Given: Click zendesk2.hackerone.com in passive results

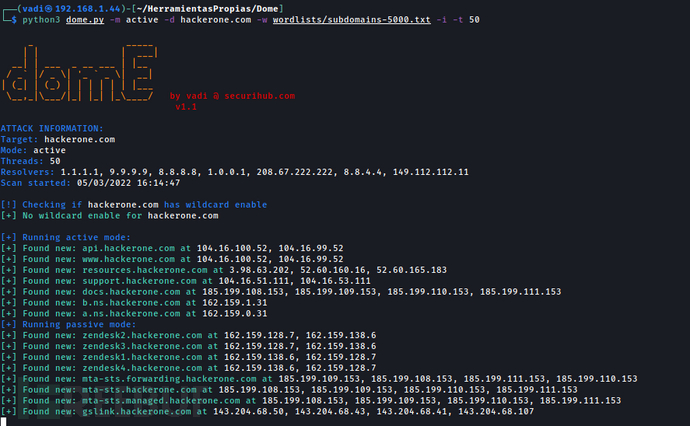Looking at the screenshot, I should pyautogui.click(x=142, y=335).
